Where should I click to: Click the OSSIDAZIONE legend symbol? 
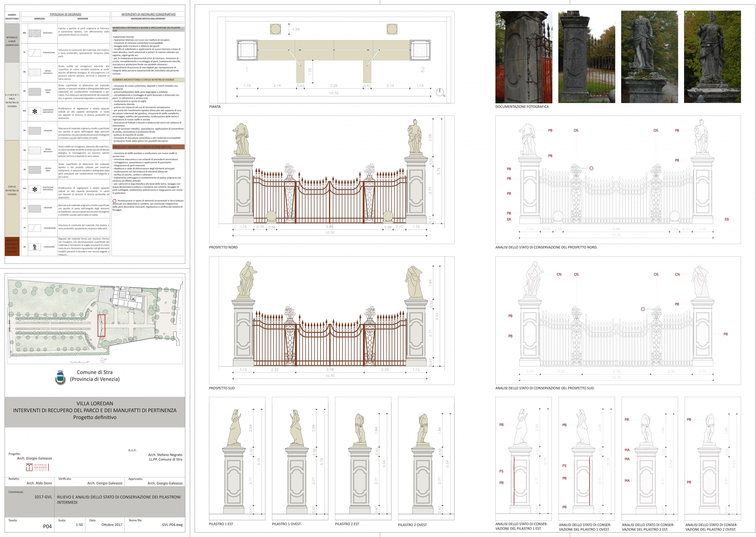34,247
